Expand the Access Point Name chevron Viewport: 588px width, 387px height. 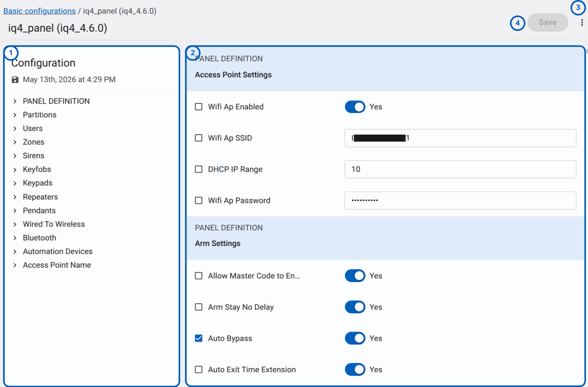15,265
